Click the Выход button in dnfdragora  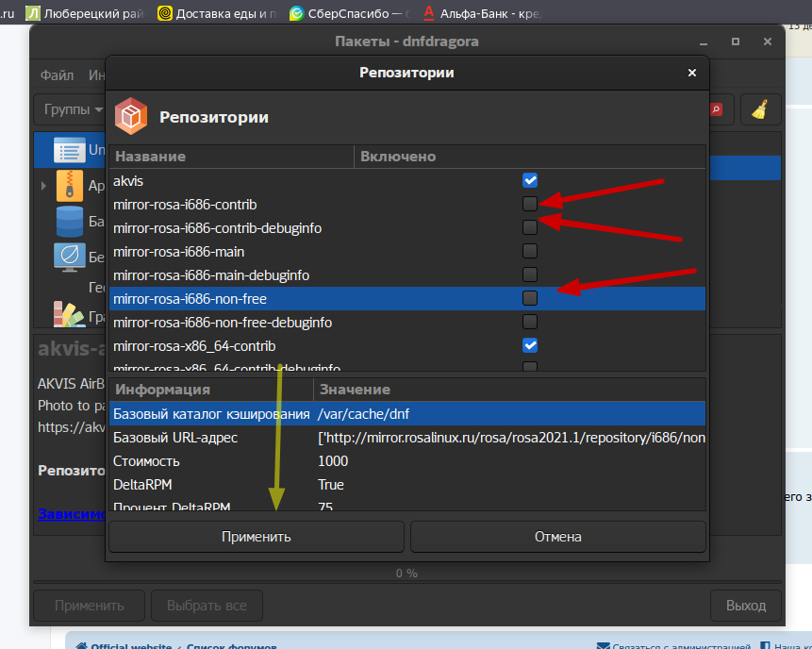click(x=746, y=606)
